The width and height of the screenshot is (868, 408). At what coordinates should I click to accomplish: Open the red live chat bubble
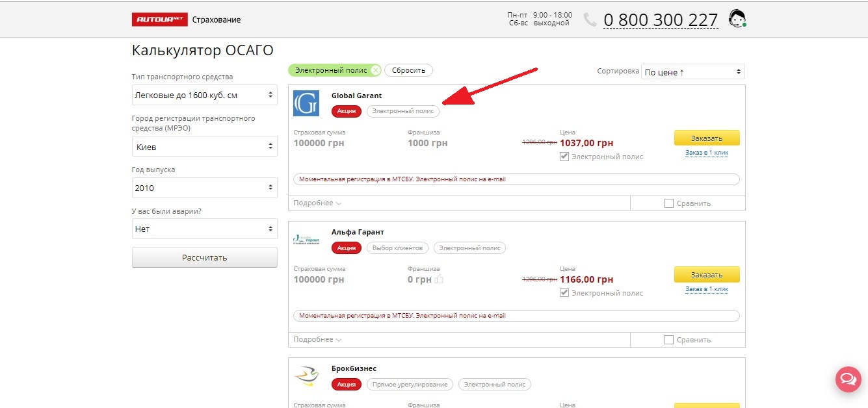tap(848, 379)
